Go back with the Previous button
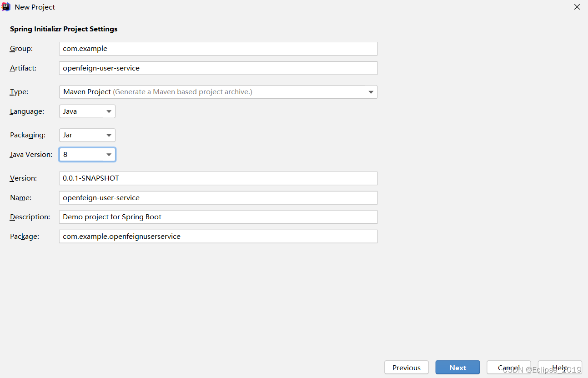The image size is (588, 378). tap(407, 368)
